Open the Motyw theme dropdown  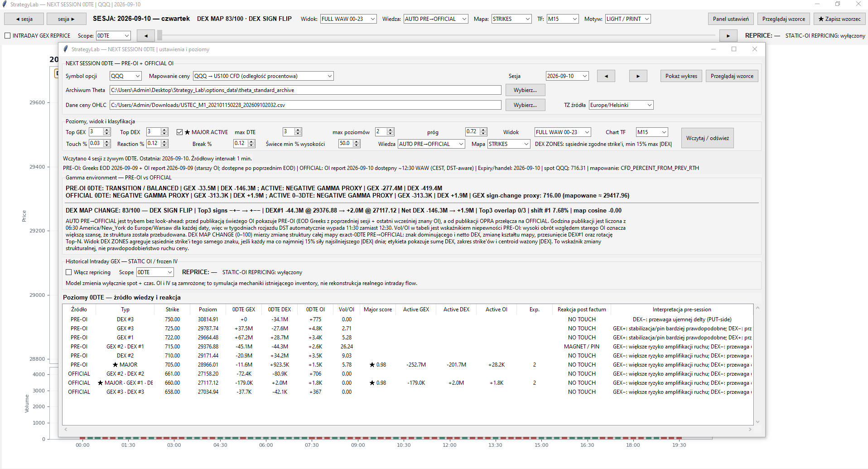coord(628,19)
